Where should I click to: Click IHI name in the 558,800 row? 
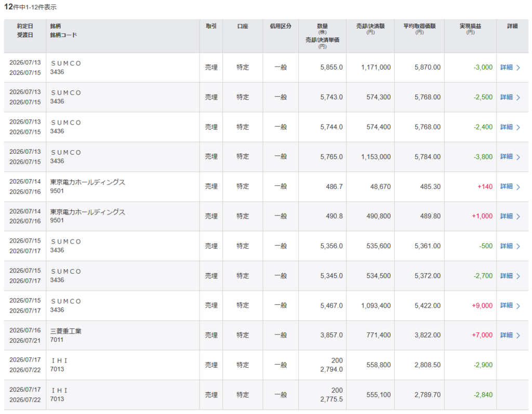click(x=59, y=360)
